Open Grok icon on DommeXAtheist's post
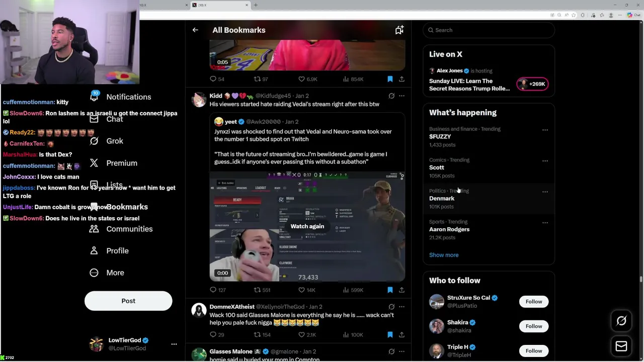The height and width of the screenshot is (362, 644). [x=391, y=307]
